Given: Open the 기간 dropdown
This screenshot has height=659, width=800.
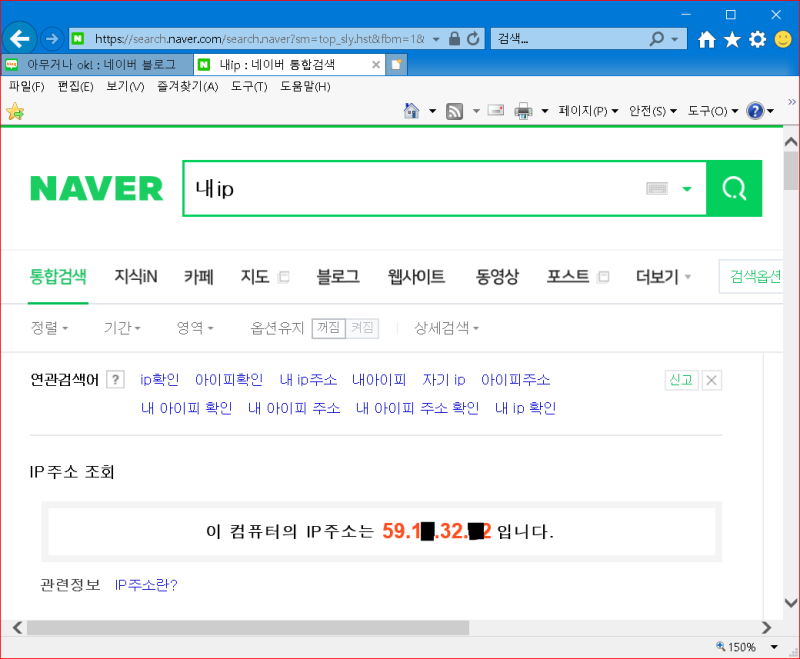Looking at the screenshot, I should [122, 328].
